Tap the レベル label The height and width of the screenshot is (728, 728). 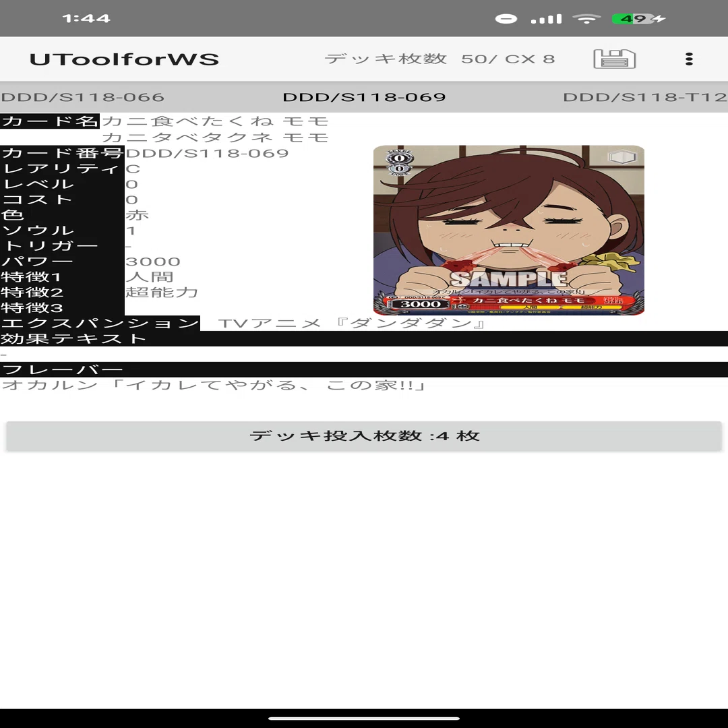[x=62, y=184]
